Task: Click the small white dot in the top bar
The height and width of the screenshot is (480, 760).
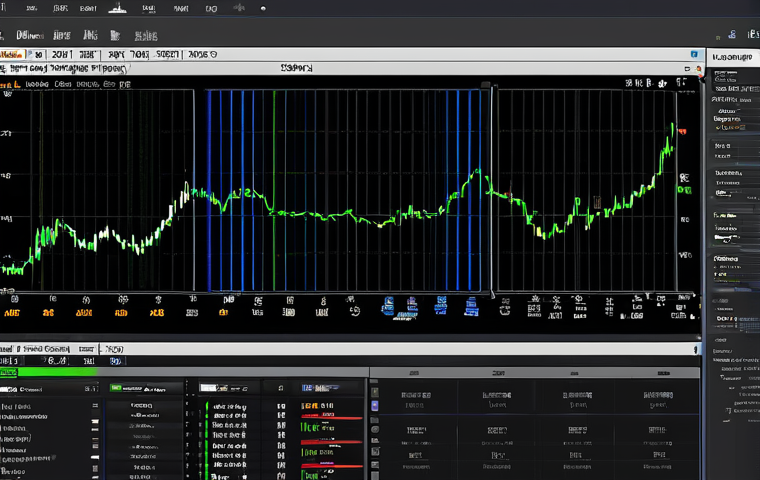Action: click(x=263, y=8)
